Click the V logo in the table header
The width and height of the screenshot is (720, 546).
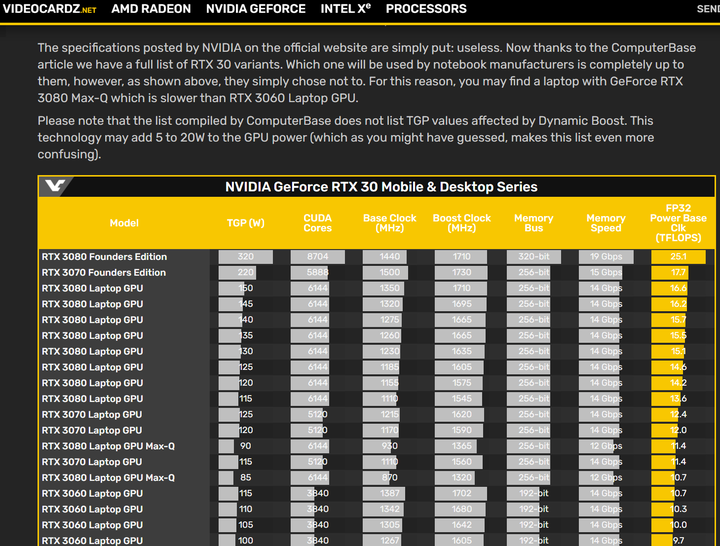click(56, 186)
